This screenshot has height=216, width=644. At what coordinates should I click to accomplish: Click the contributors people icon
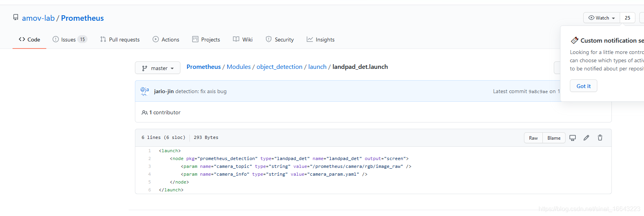(x=144, y=112)
